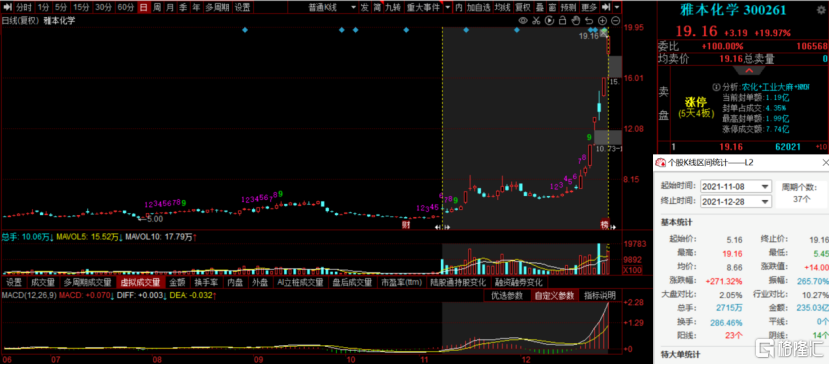The height and width of the screenshot is (365, 830).
Task: Activate the hand pan tool
Action: click(576, 21)
